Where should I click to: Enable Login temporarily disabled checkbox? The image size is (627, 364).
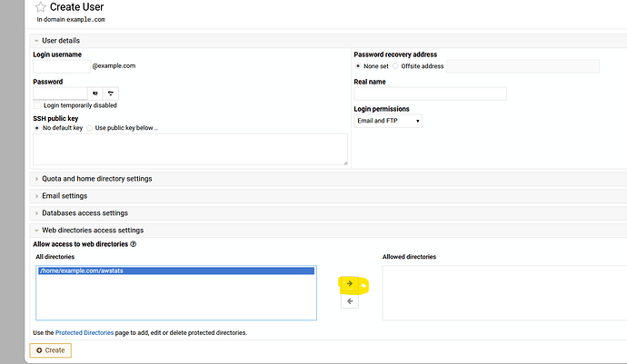37,105
